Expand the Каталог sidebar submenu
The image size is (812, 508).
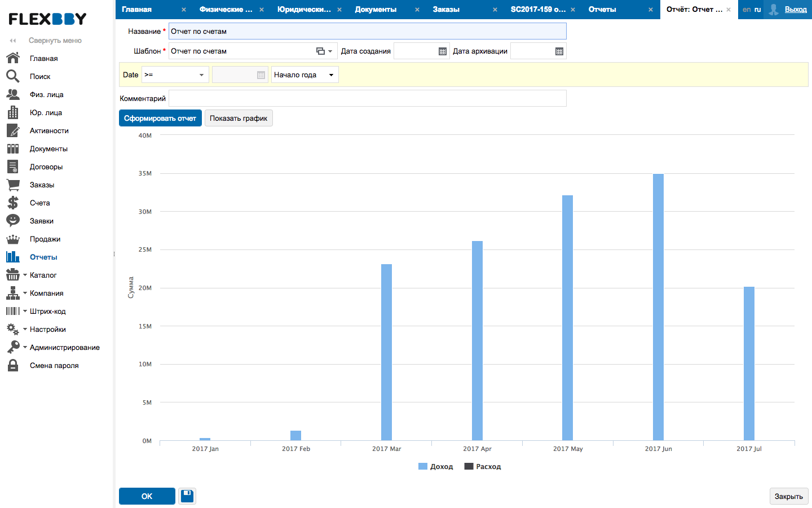click(x=43, y=275)
